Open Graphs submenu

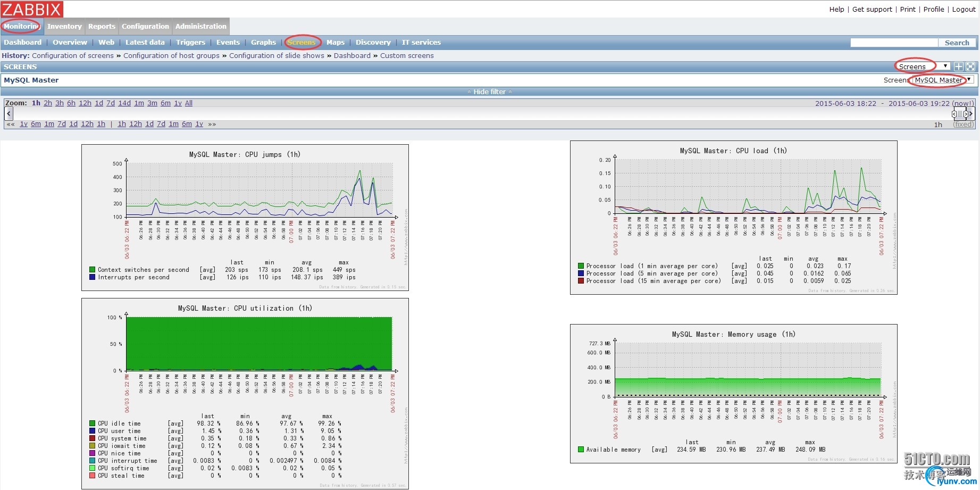(263, 42)
